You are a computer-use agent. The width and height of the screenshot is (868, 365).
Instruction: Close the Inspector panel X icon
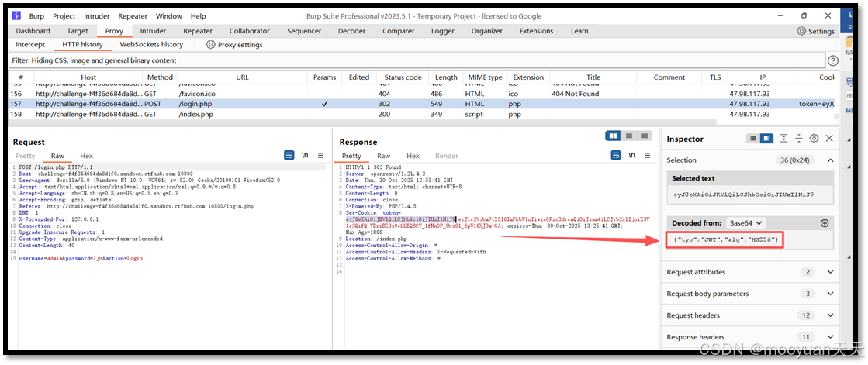coord(829,138)
